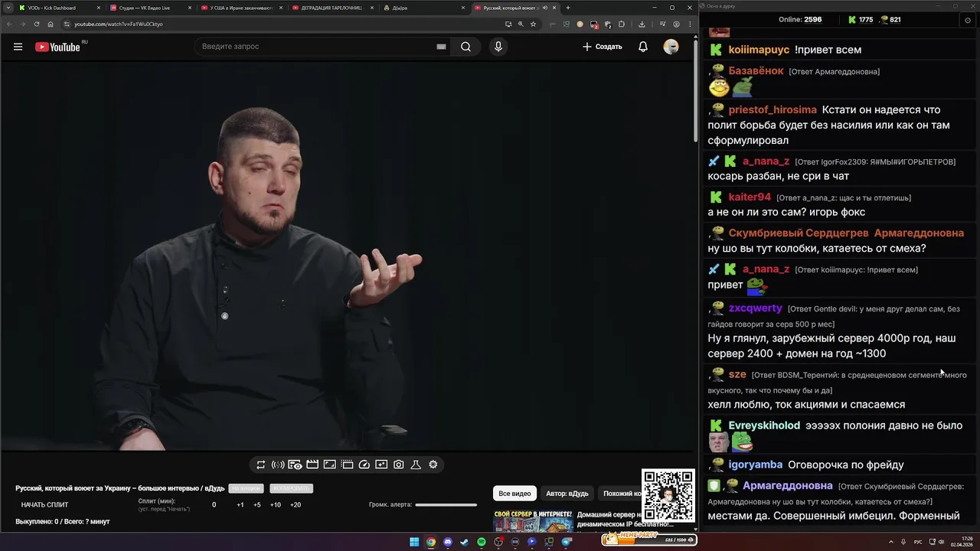Click the dashed window icon in player toolbar

(x=347, y=465)
